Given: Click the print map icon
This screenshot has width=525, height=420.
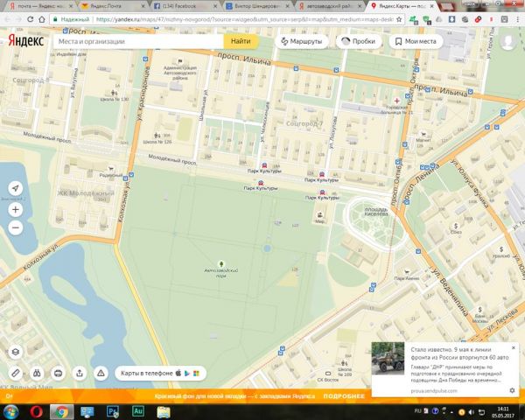Looking at the screenshot, I should 59,373.
